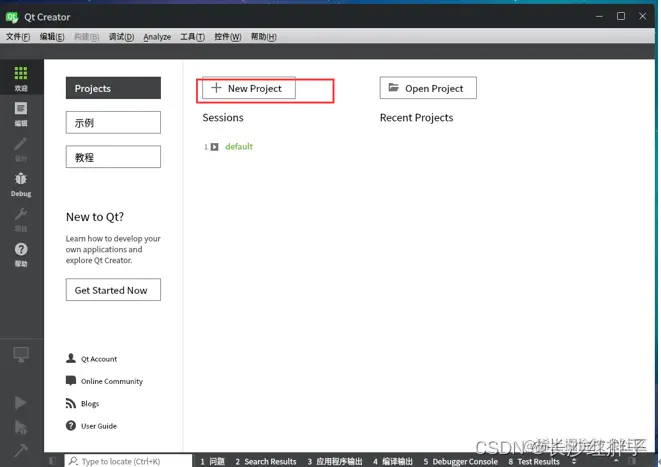
Task: Open the 帮助(H) menu
Action: (263, 37)
